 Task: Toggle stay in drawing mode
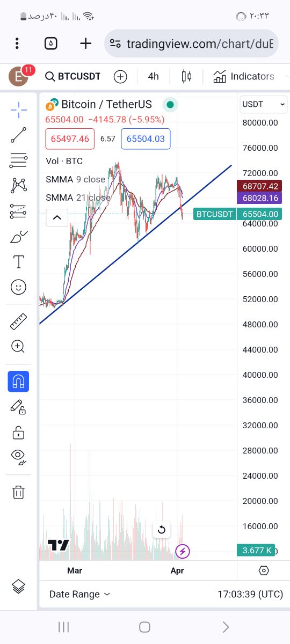(18, 407)
